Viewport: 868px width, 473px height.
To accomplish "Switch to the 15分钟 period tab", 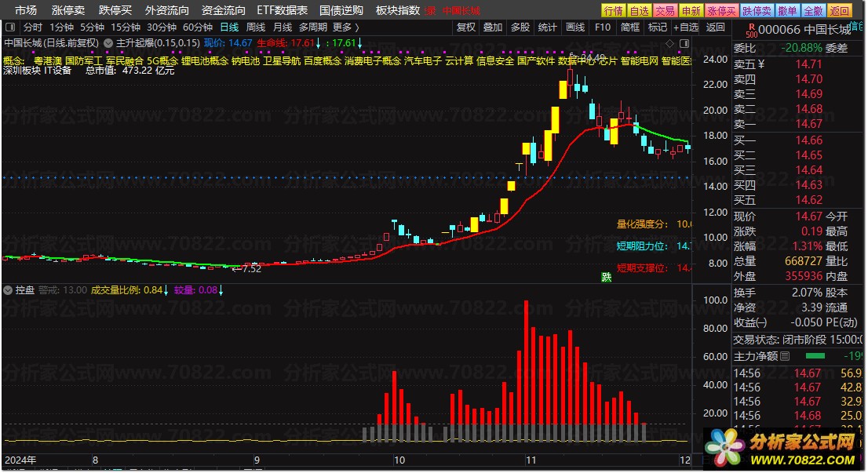I will coord(125,27).
